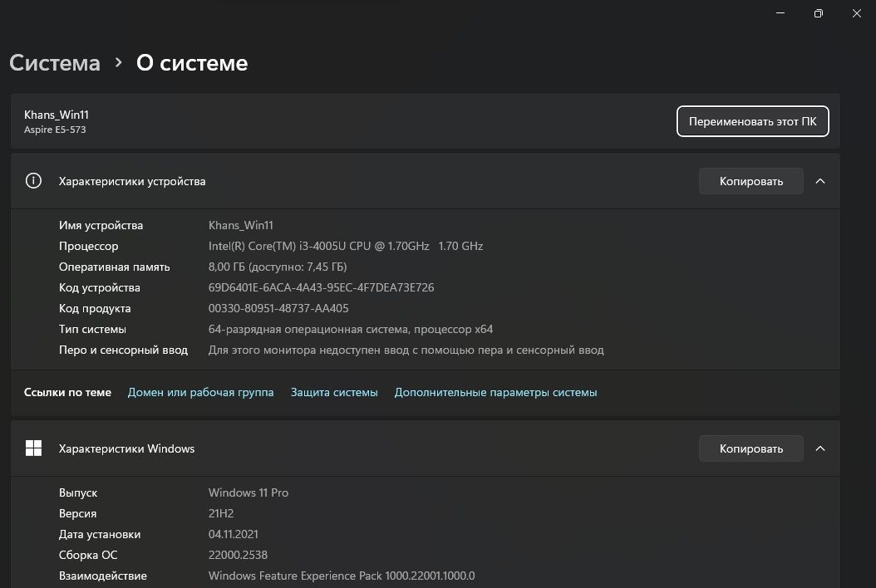
Task: Select the 04.11.2021 install date
Action: coord(233,534)
